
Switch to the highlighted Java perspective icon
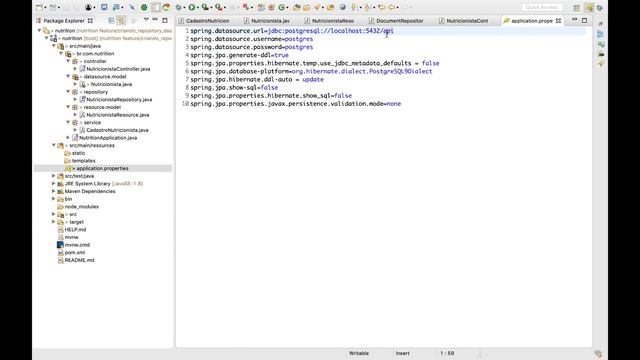click(589, 8)
